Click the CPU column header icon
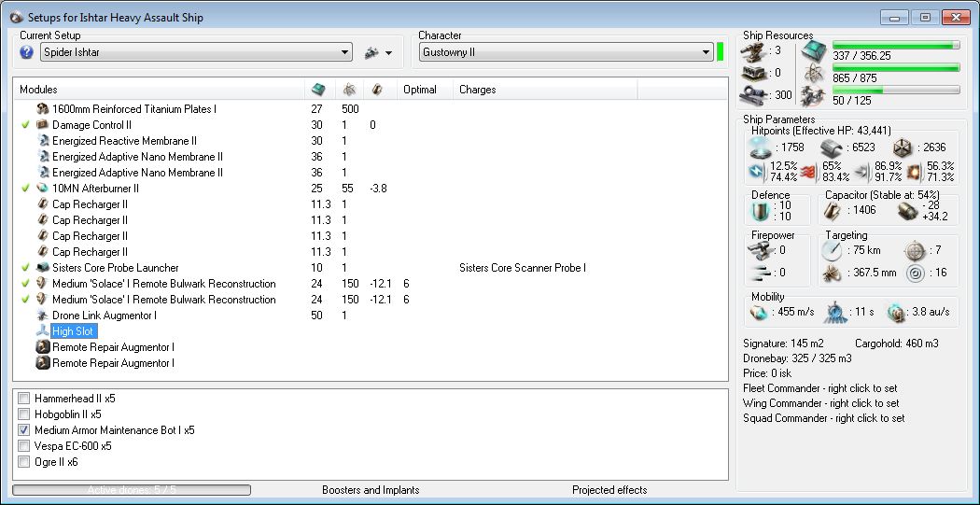This screenshot has width=980, height=505. (318, 90)
